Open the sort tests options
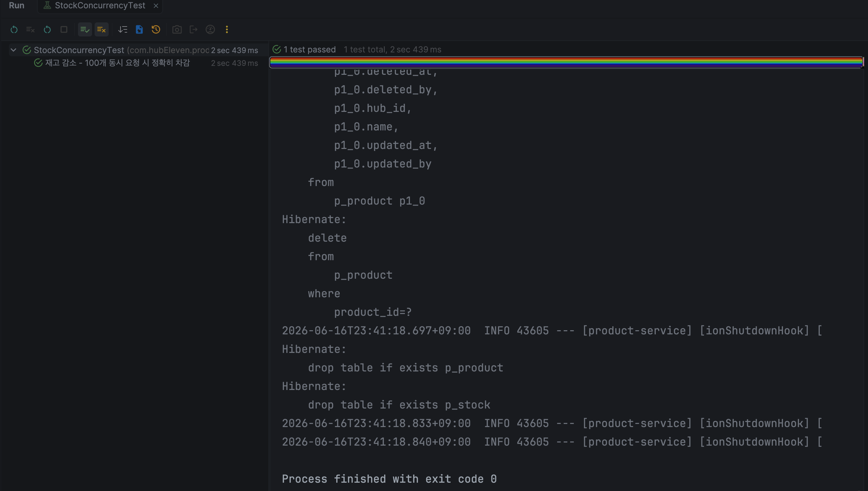This screenshot has width=868, height=491. [x=123, y=30]
